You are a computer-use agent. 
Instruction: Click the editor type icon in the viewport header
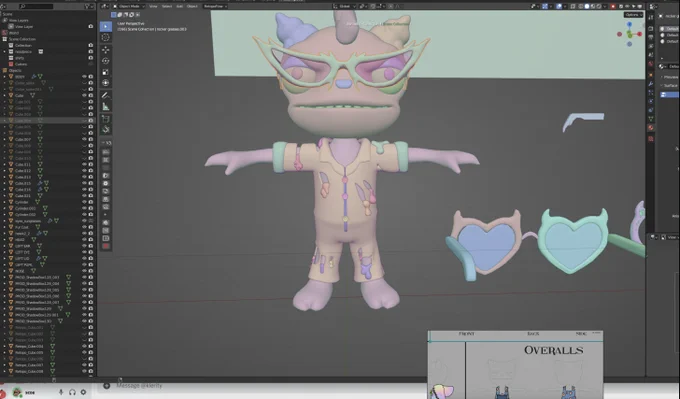click(104, 7)
